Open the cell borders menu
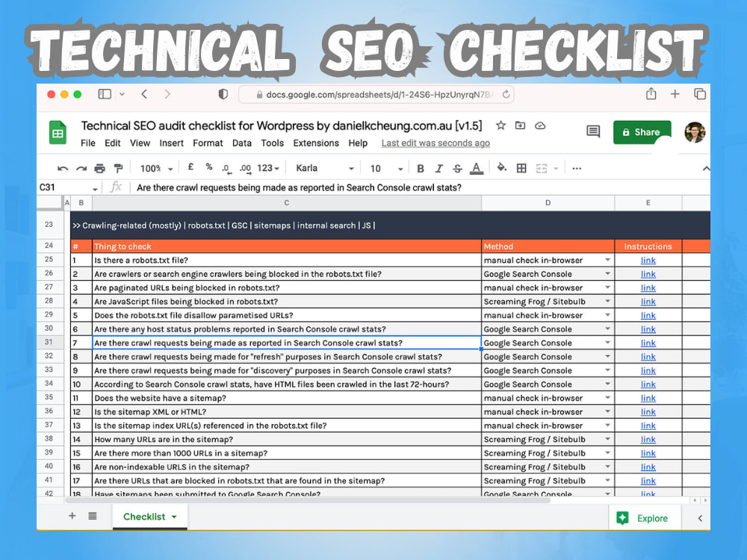This screenshot has width=747, height=560. tap(521, 169)
